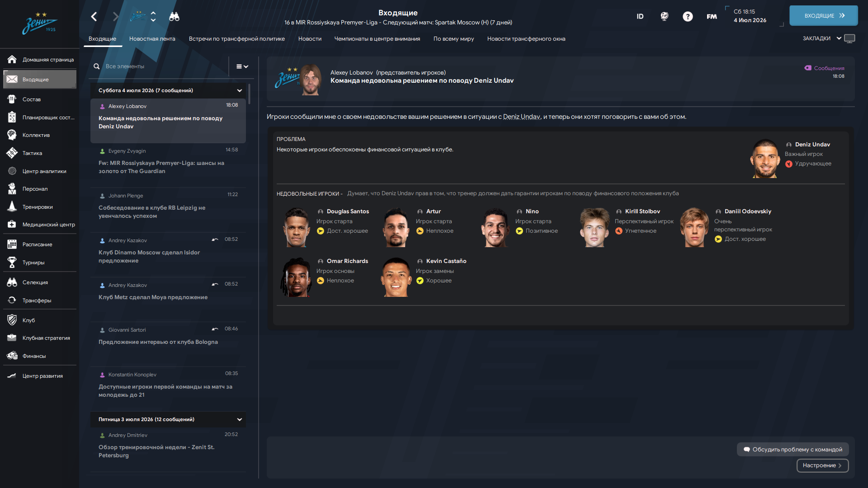
Task: Click the Deniz Undav link in message text
Action: point(521,117)
